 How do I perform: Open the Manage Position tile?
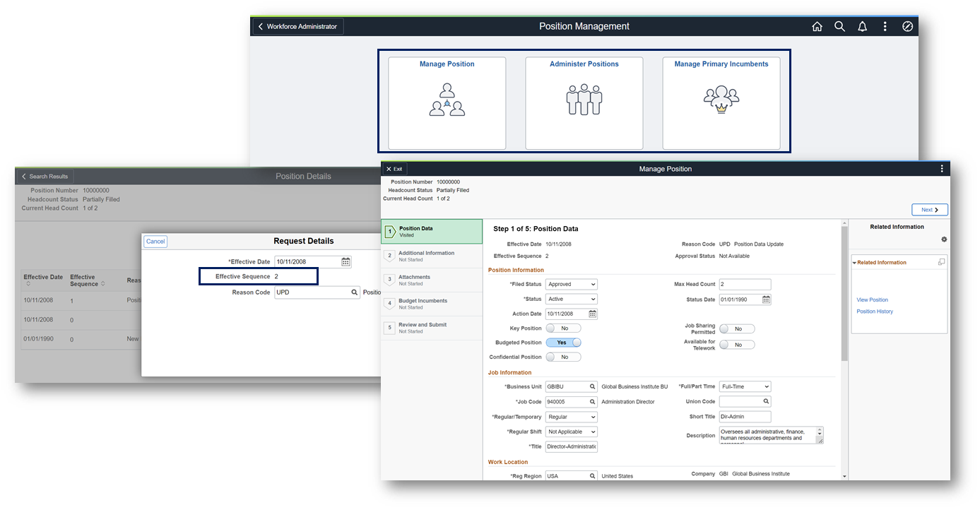pyautogui.click(x=447, y=103)
